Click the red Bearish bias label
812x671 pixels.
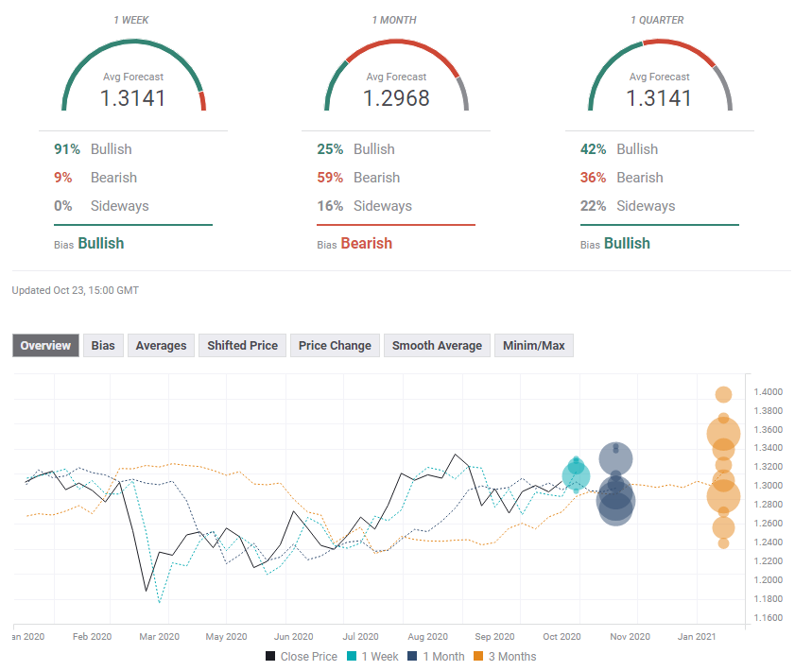367,243
